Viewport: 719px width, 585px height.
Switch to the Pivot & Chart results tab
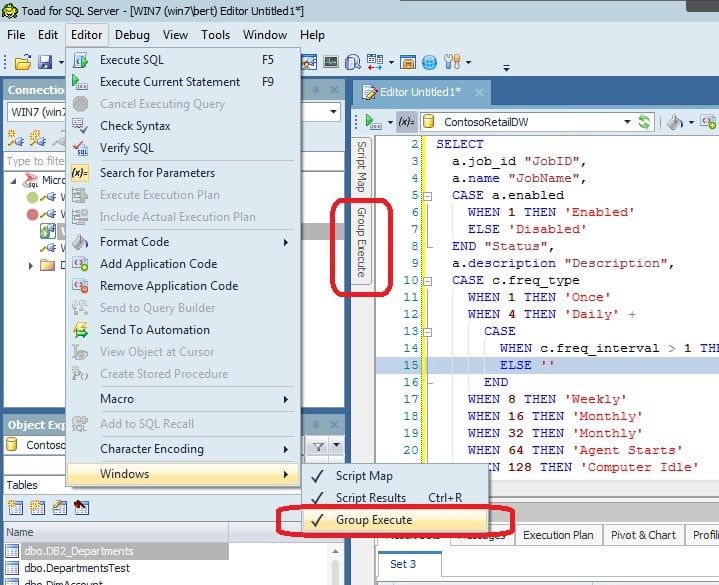[x=643, y=535]
